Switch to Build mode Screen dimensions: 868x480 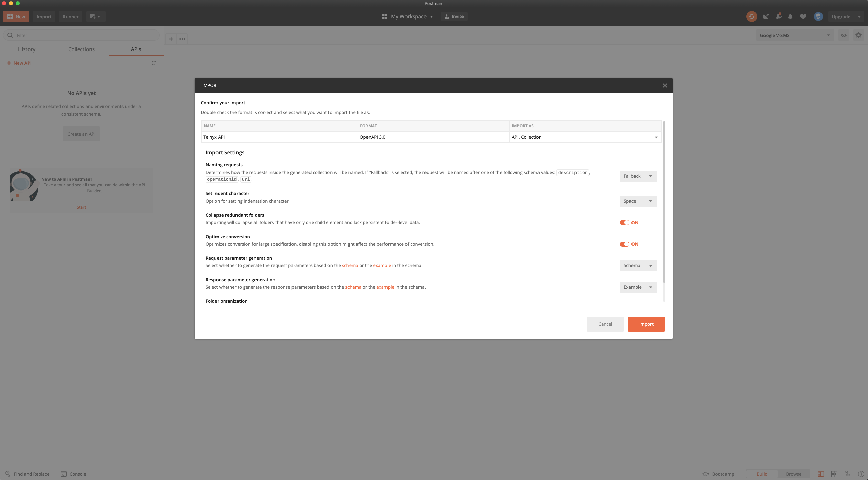click(762, 474)
